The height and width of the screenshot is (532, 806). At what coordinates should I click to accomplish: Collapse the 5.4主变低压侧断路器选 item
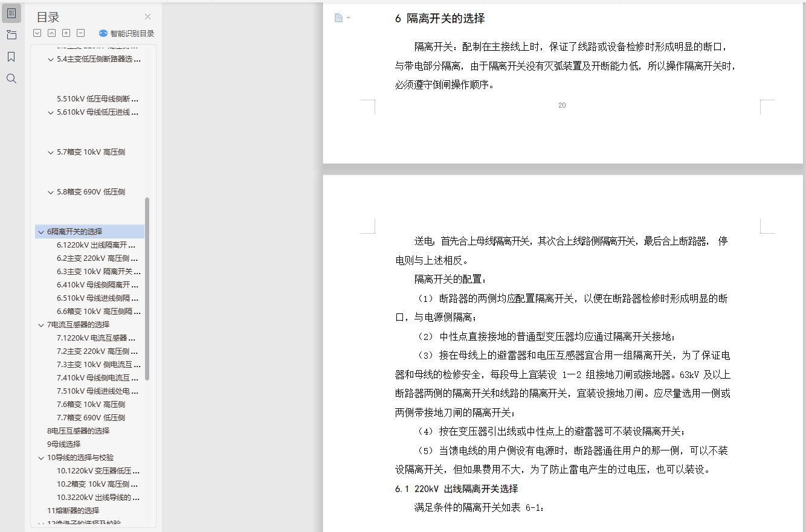pos(51,59)
